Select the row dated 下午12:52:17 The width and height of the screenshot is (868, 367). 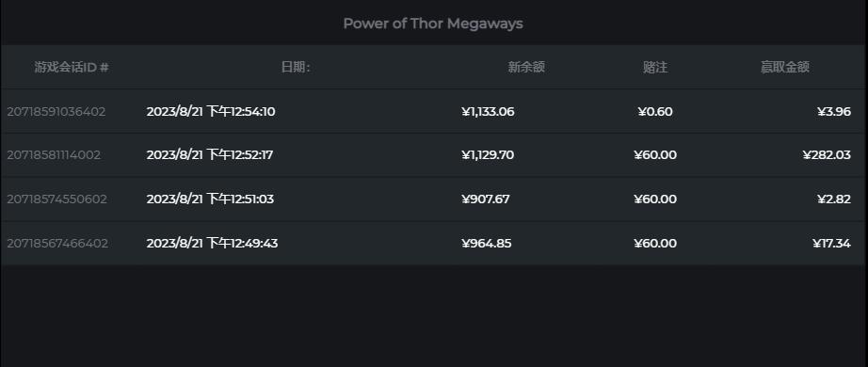point(432,155)
